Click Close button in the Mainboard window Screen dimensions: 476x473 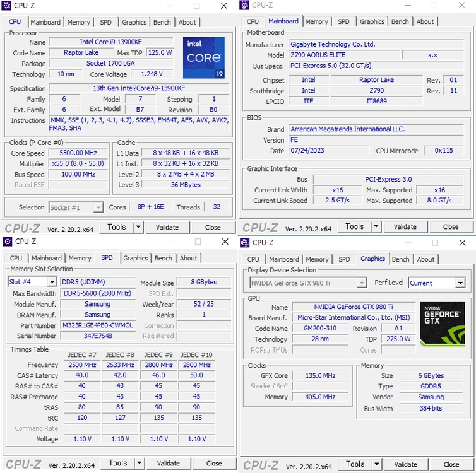(x=451, y=227)
